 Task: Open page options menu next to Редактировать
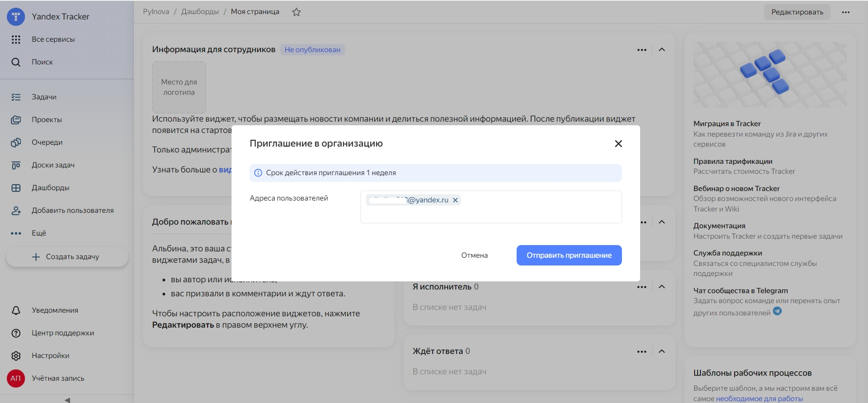pyautogui.click(x=845, y=12)
